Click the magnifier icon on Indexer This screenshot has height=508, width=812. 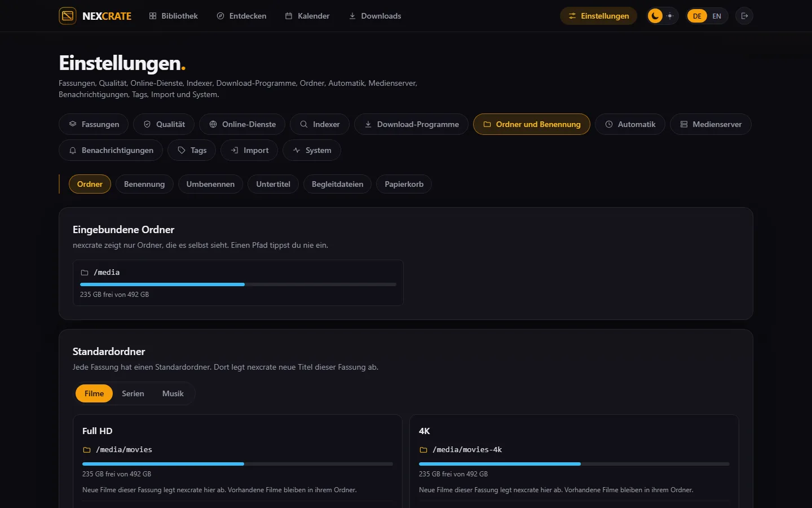click(304, 124)
